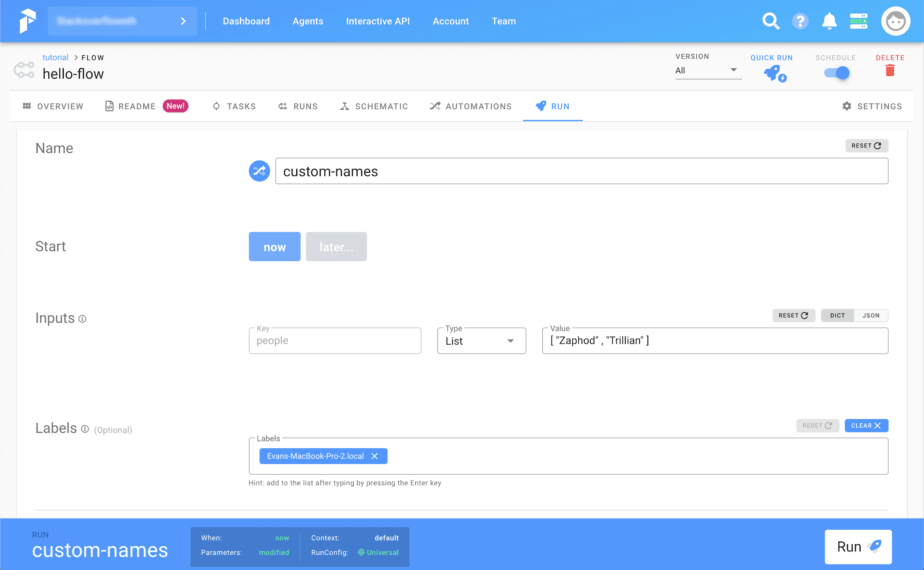The height and width of the screenshot is (570, 924).
Task: Expand the Type List dropdown
Action: [481, 341]
